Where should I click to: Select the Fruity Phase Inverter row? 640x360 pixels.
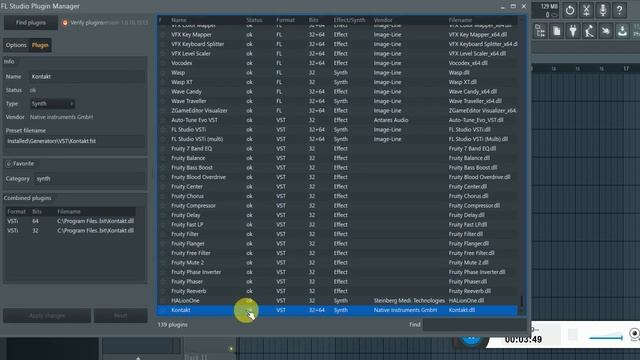[x=338, y=272]
